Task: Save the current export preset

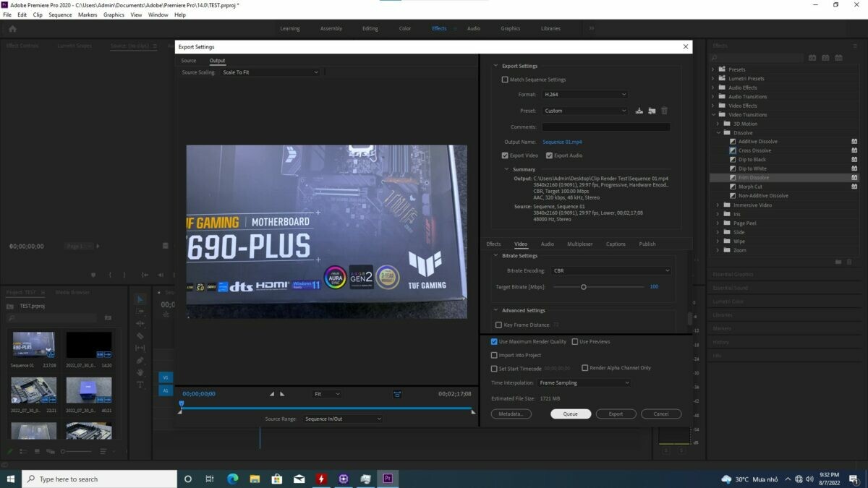Action: click(639, 111)
